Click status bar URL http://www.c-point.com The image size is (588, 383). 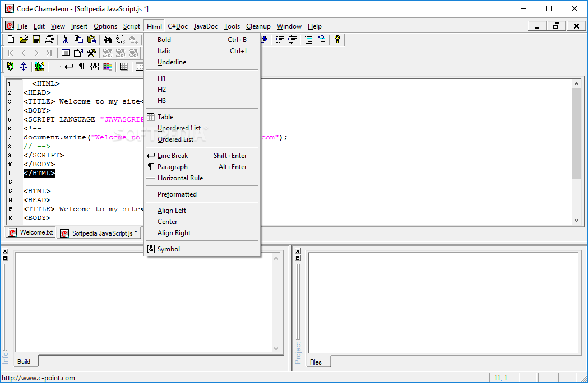pyautogui.click(x=38, y=378)
